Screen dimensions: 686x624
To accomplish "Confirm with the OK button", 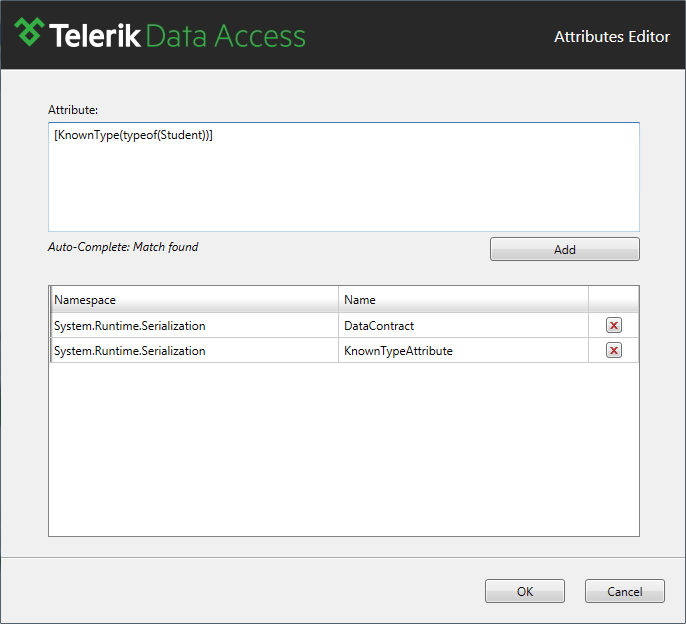I will [x=525, y=591].
